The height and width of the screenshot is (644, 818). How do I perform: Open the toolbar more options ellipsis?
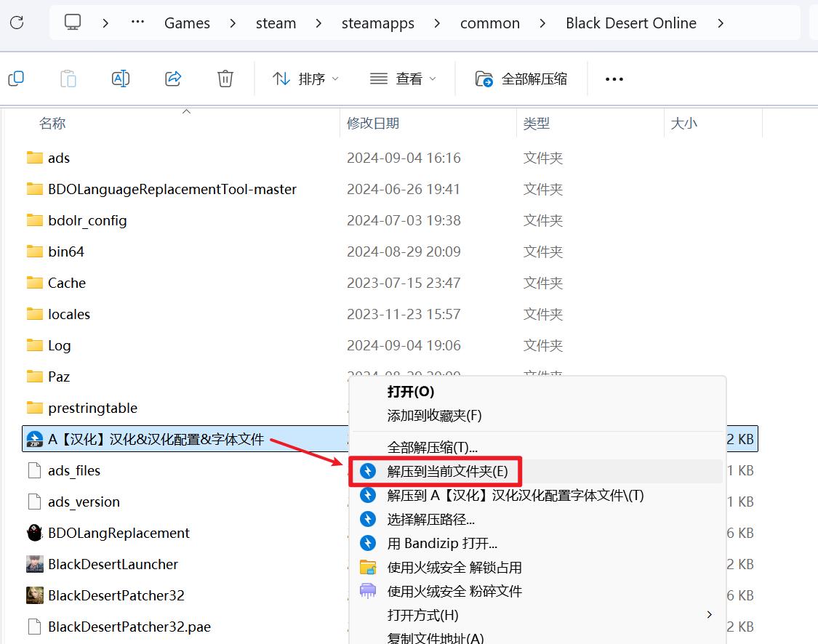click(x=614, y=79)
